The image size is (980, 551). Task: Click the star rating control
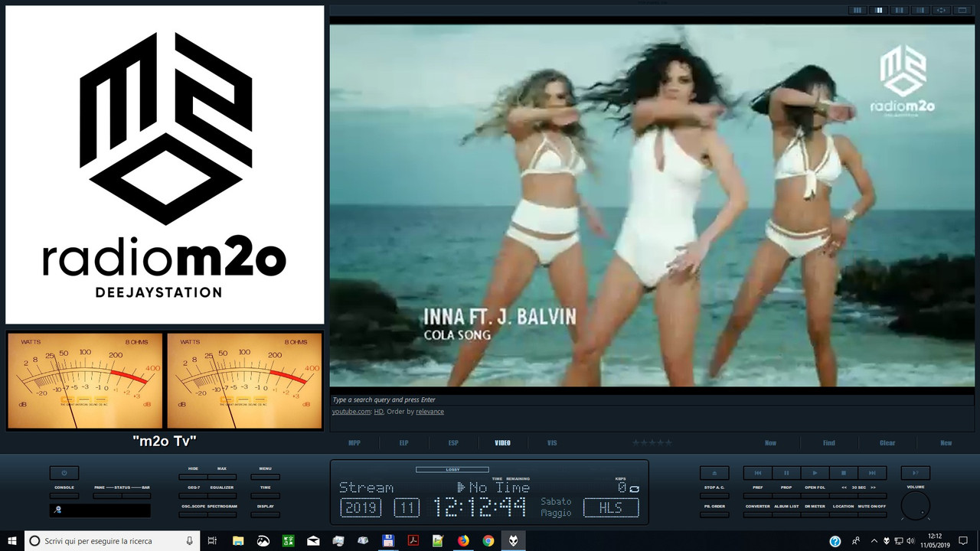pos(652,442)
